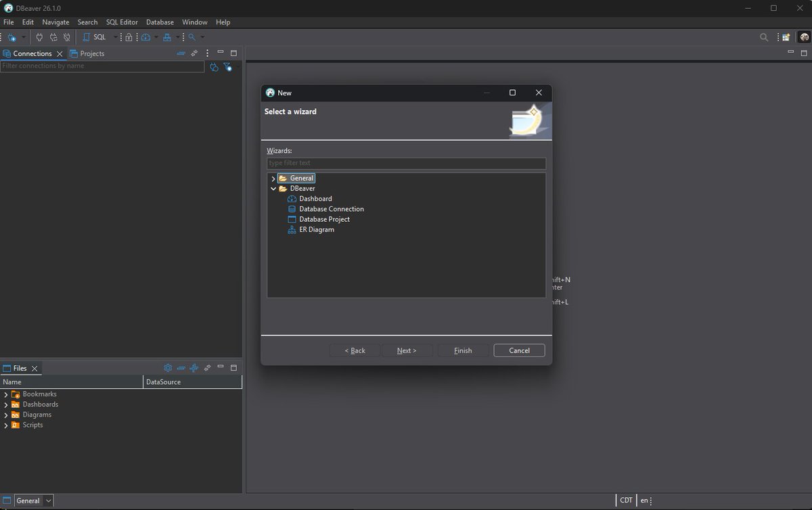Viewport: 812px width, 510px height.
Task: Minimize the Connections panel
Action: tap(221, 53)
